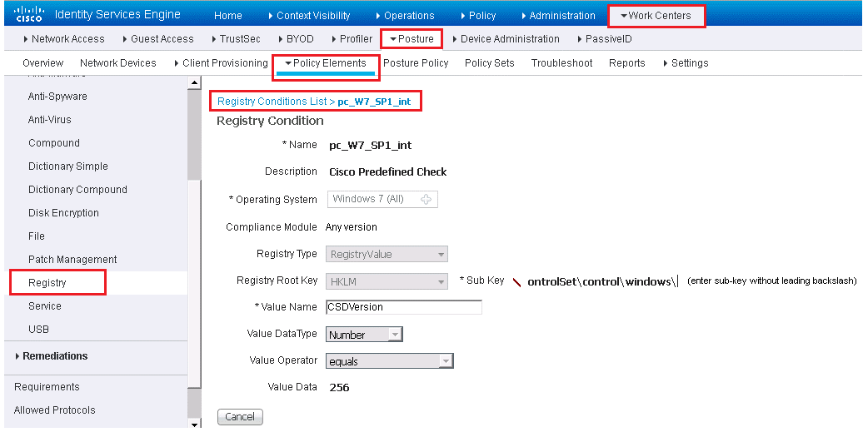Expand Device Administration submenu
868x437 pixels.
506,39
